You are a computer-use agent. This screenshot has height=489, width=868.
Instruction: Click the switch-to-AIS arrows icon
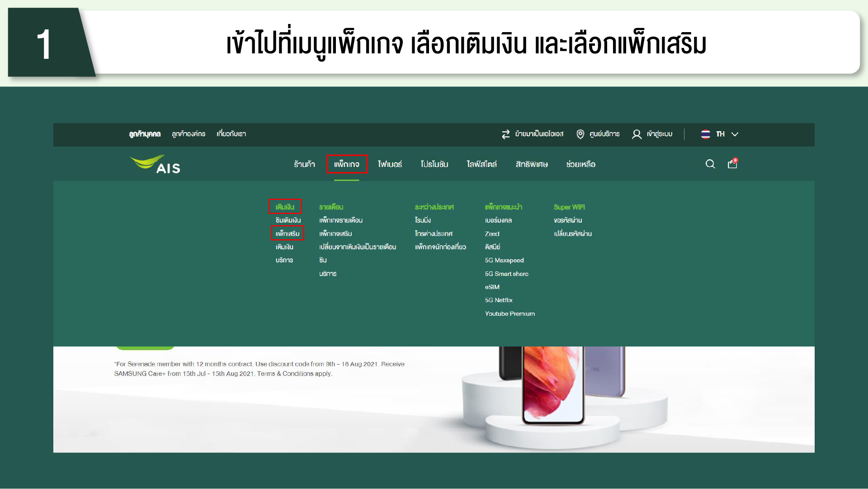click(505, 134)
